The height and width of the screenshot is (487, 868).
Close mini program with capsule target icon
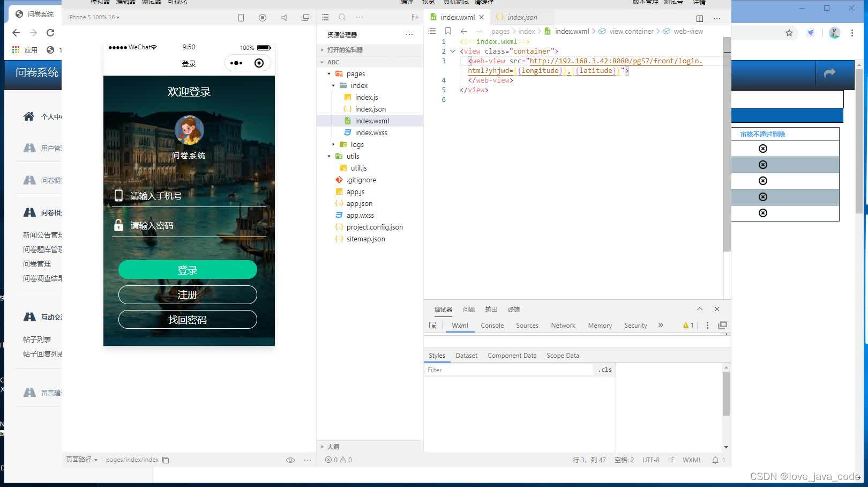(259, 63)
